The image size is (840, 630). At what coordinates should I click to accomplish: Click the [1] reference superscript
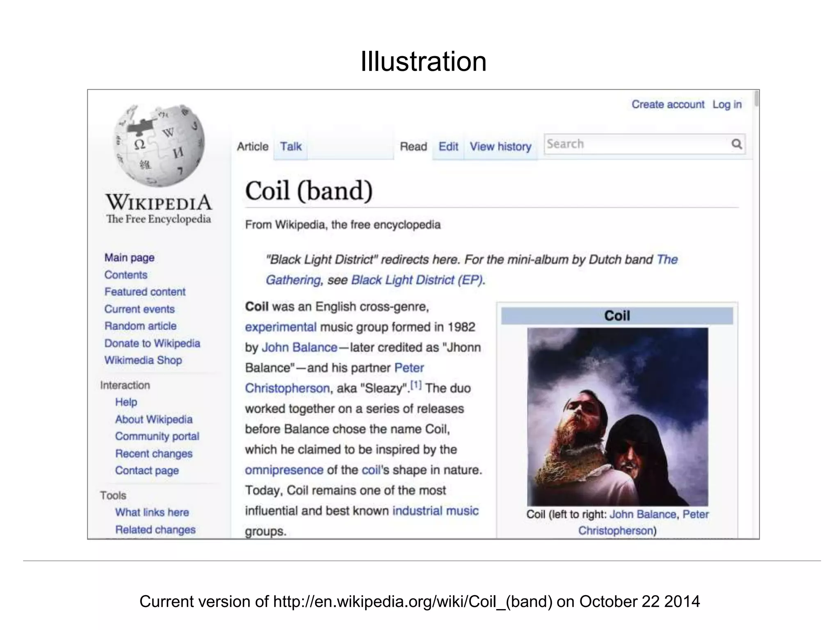(416, 385)
